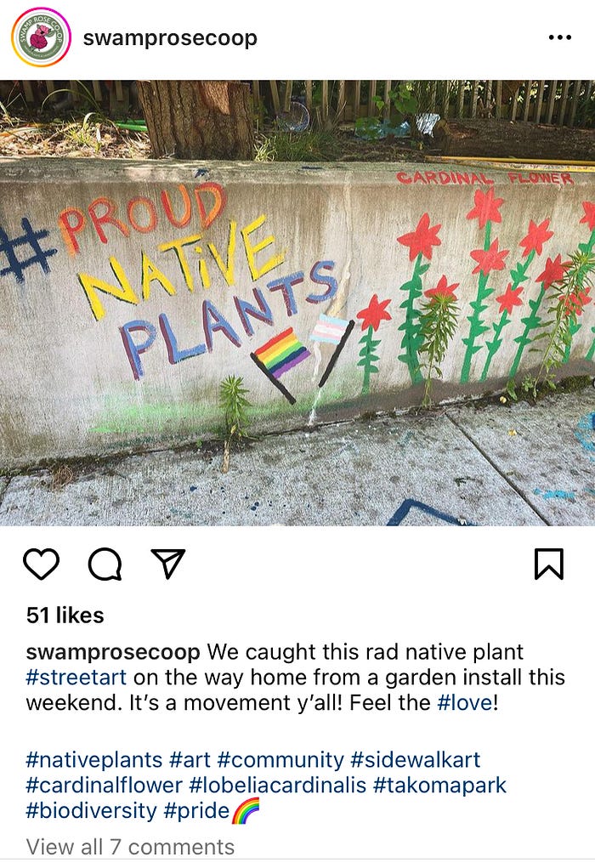The width and height of the screenshot is (595, 868).
Task: Share post using paper plane icon
Action: tap(167, 564)
